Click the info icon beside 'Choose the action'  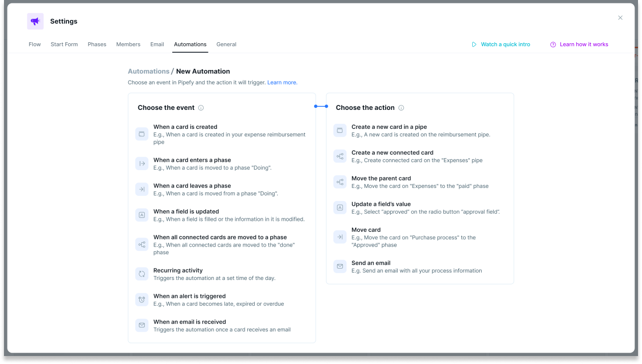click(x=401, y=108)
